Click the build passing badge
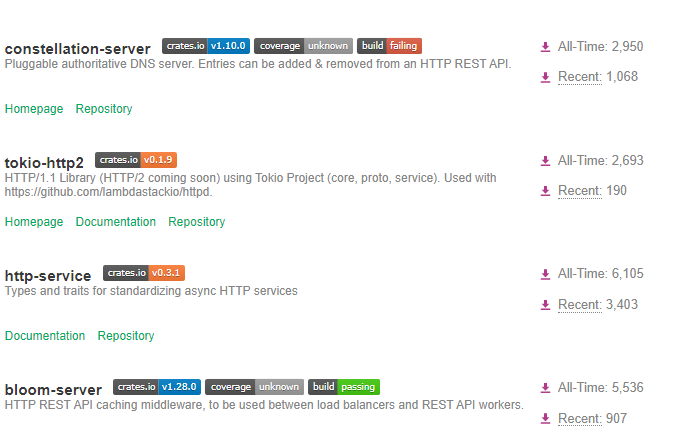Image resolution: width=699 pixels, height=432 pixels. click(x=344, y=387)
